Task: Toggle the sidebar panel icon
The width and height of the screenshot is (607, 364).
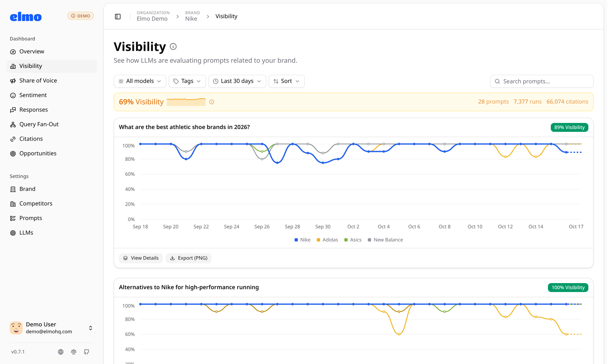Action: point(118,16)
